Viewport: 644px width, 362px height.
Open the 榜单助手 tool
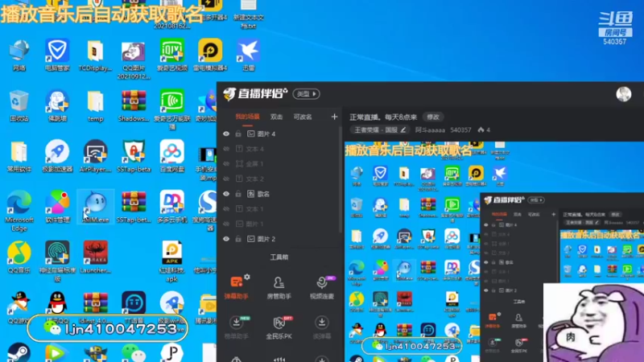tap(237, 327)
